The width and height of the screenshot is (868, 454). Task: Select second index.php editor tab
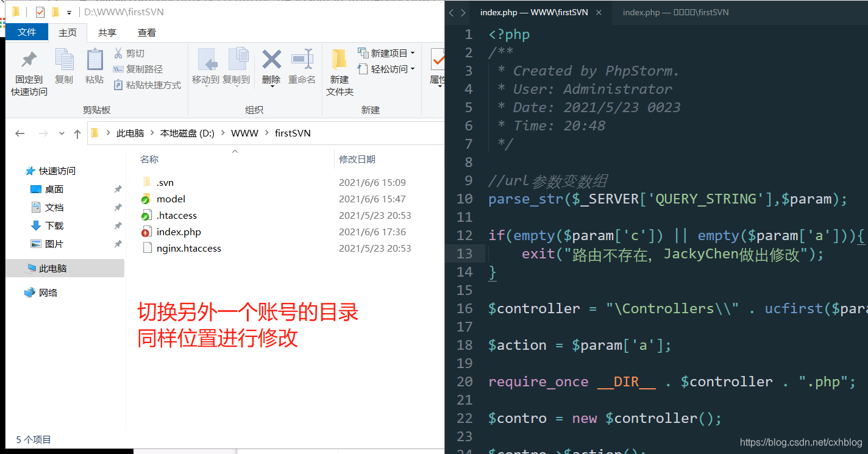tap(675, 12)
